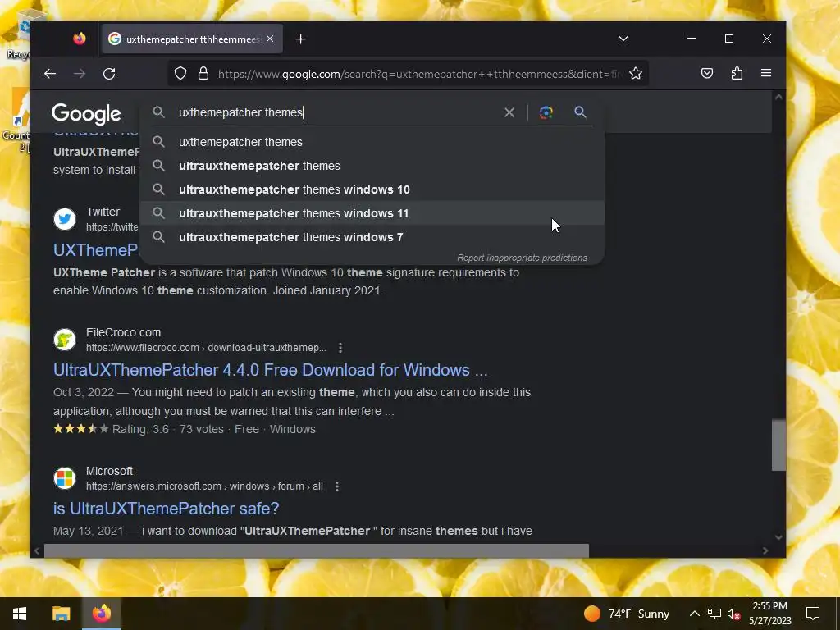List all tabs dropdown arrow
Viewport: 840px width, 630px height.
click(623, 39)
